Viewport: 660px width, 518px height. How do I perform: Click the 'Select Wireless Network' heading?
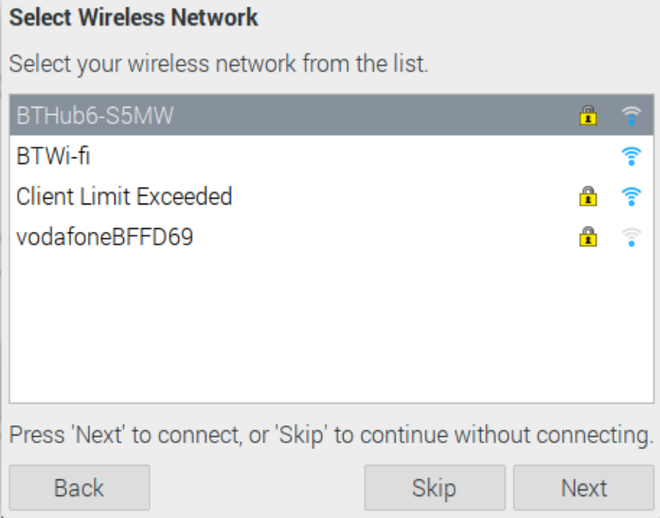[134, 18]
